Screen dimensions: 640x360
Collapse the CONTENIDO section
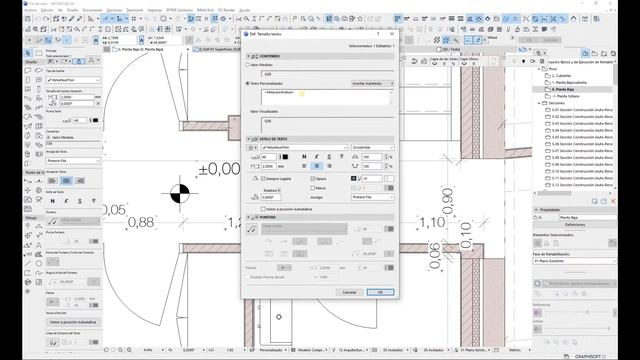[248, 56]
